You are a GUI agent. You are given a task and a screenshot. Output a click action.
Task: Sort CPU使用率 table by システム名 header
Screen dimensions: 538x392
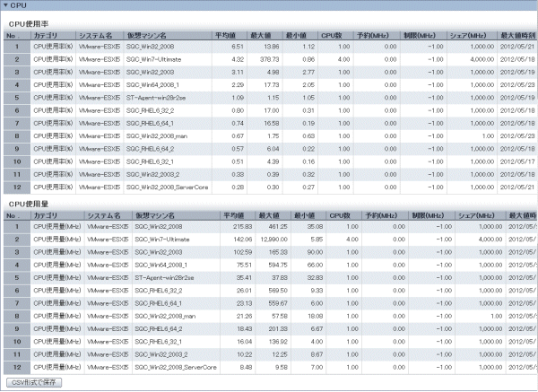click(x=95, y=34)
